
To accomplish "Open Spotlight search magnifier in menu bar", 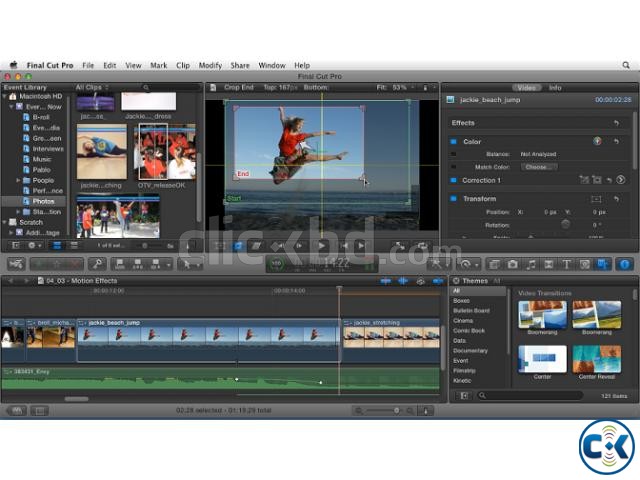I will pyautogui.click(x=626, y=65).
